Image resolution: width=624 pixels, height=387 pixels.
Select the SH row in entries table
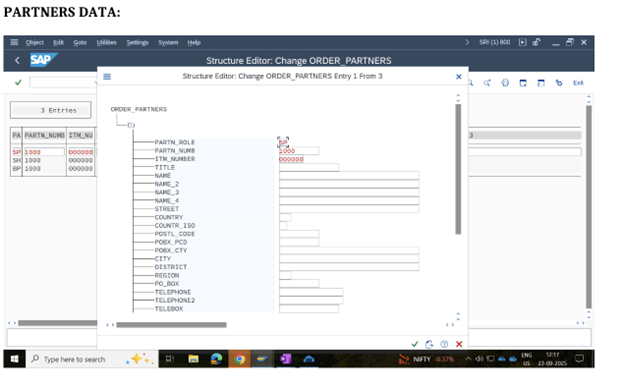point(53,160)
